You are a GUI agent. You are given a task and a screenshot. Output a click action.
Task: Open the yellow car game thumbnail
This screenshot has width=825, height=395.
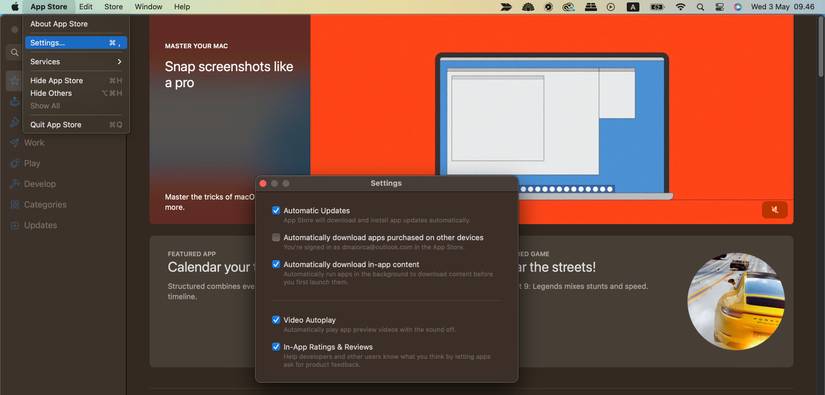point(736,301)
